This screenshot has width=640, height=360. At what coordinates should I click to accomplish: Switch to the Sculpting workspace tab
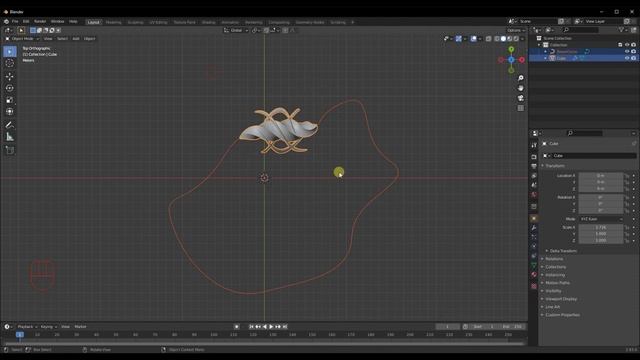tap(136, 22)
